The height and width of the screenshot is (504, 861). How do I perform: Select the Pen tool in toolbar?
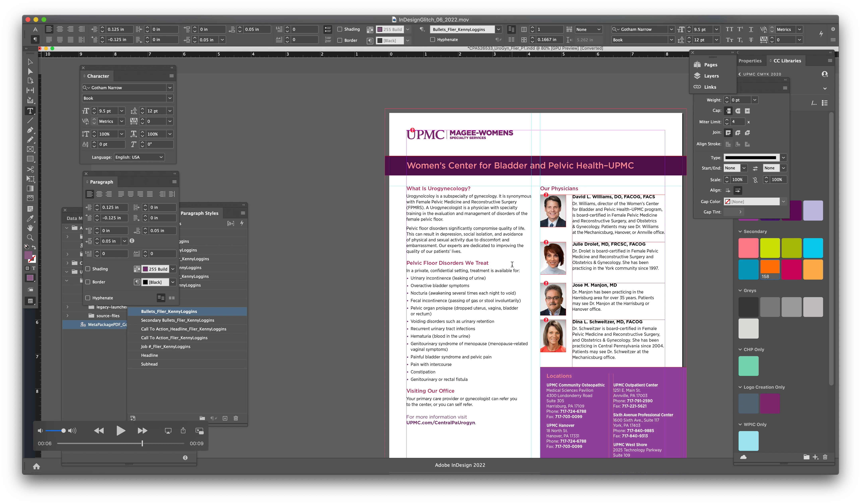(30, 130)
